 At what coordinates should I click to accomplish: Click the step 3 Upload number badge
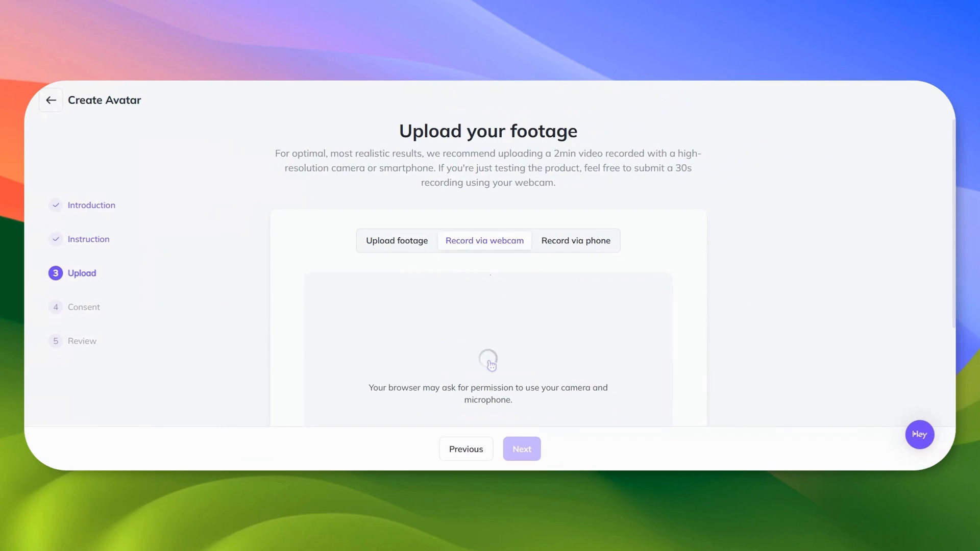click(x=56, y=273)
